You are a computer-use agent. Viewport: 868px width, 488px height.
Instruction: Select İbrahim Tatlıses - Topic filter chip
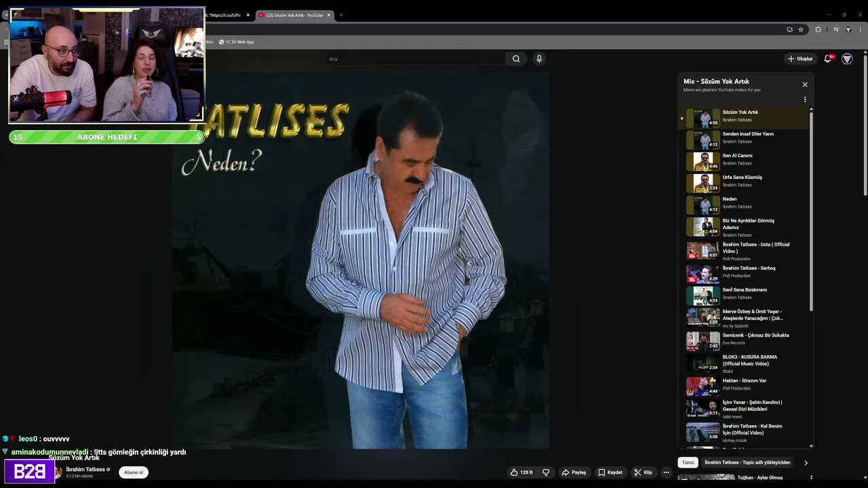coord(747,462)
